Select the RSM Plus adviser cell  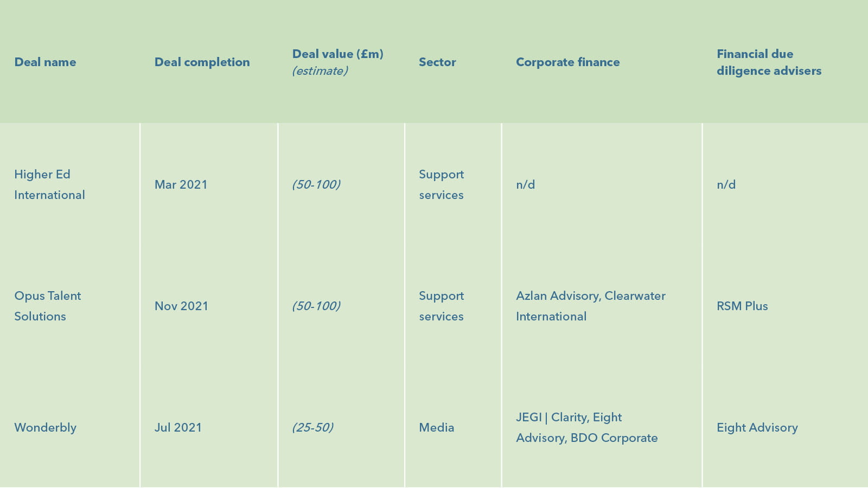[742, 306]
